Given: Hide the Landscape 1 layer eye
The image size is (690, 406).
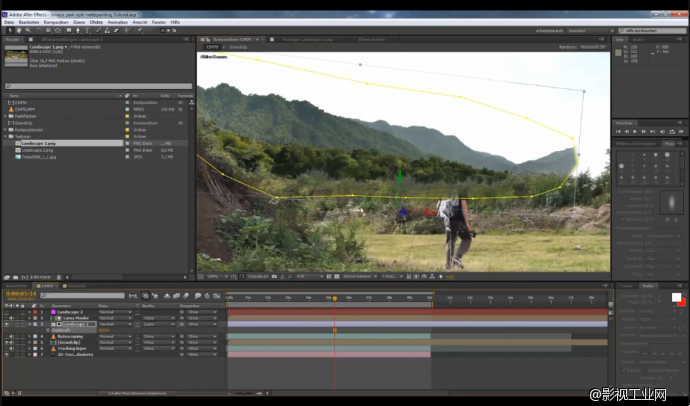Looking at the screenshot, I should [x=7, y=324].
